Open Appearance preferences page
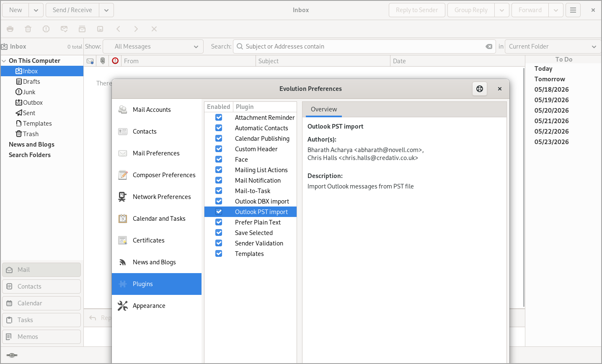 [x=157, y=306]
